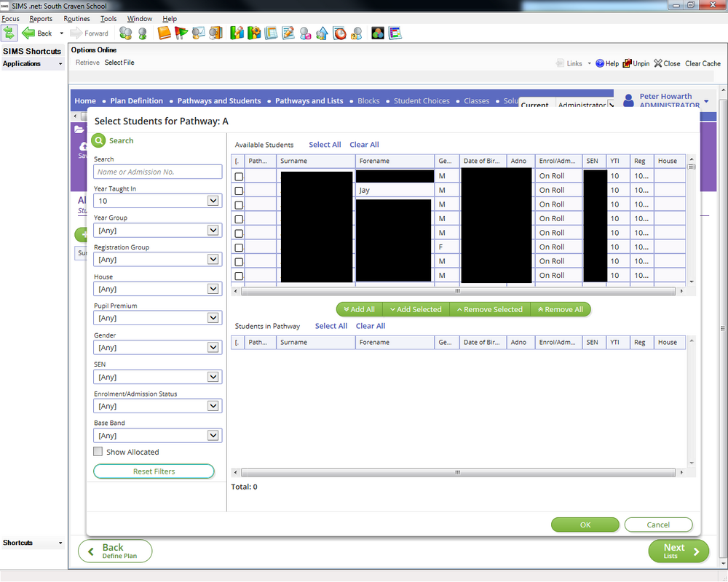Open the stacked timetable sheets icon
Viewport: 728px width, 582px height.
271,33
